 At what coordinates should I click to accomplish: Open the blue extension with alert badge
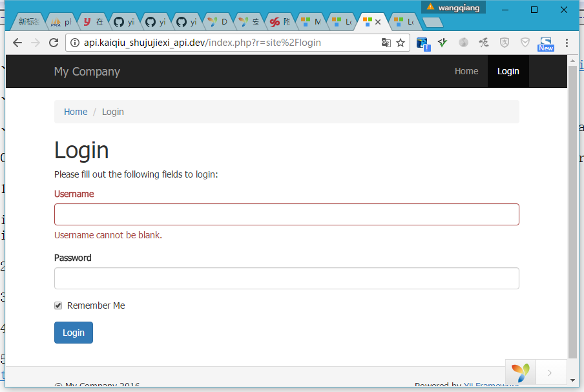(x=423, y=43)
